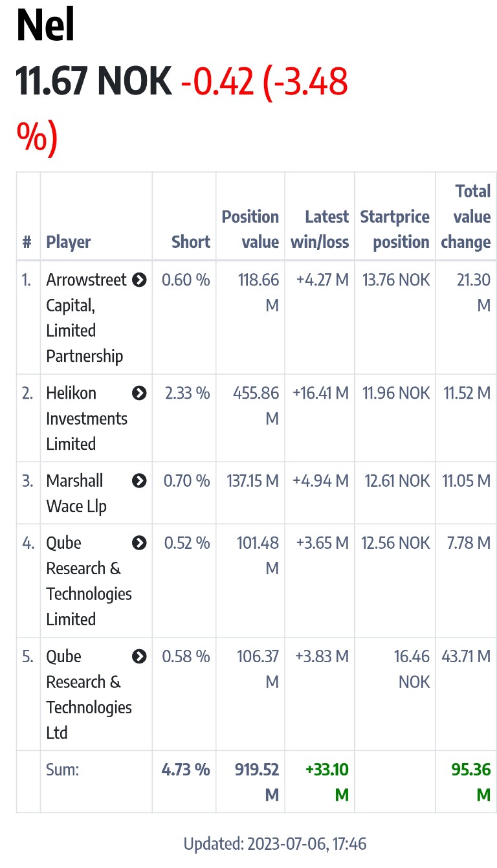Click arrow icon beside Helikon Investments
Screen dimensions: 497x868
click(x=139, y=393)
